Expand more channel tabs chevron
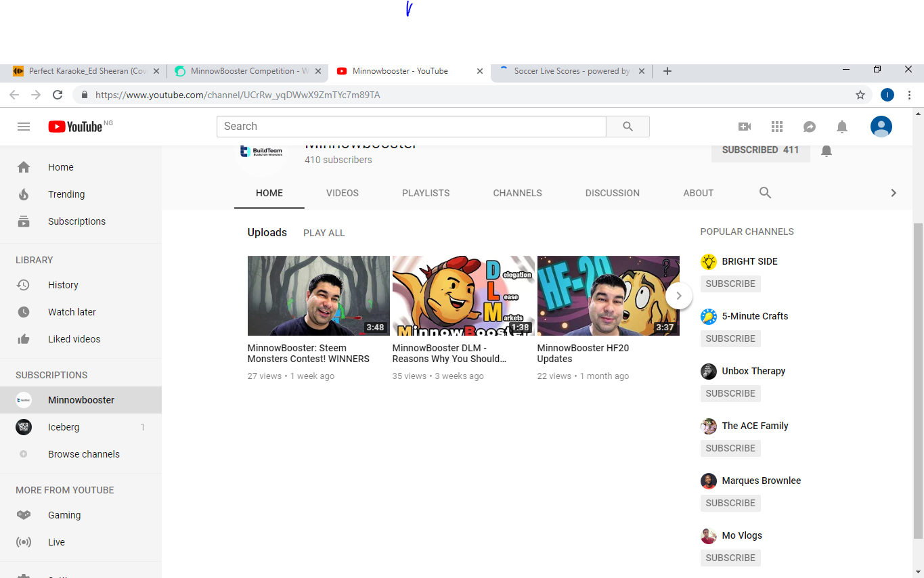The width and height of the screenshot is (924, 578). 894,193
